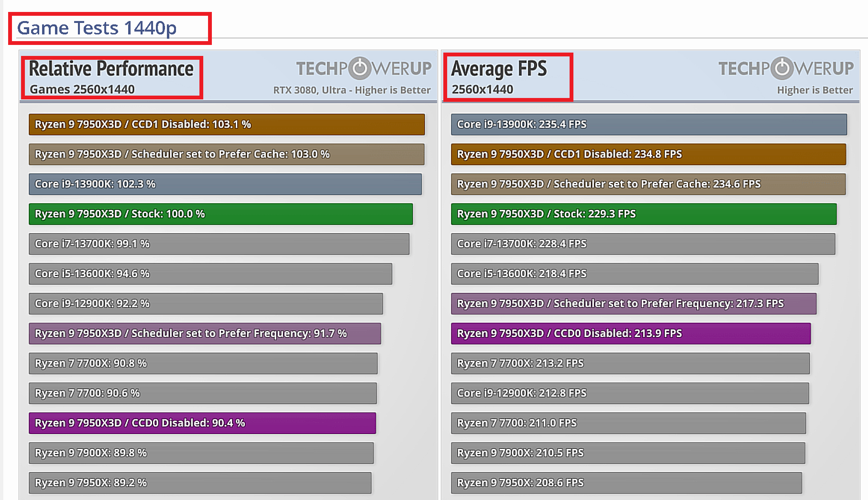Click '2560x1440' under Average FPS
The image size is (868, 500).
coord(483,89)
